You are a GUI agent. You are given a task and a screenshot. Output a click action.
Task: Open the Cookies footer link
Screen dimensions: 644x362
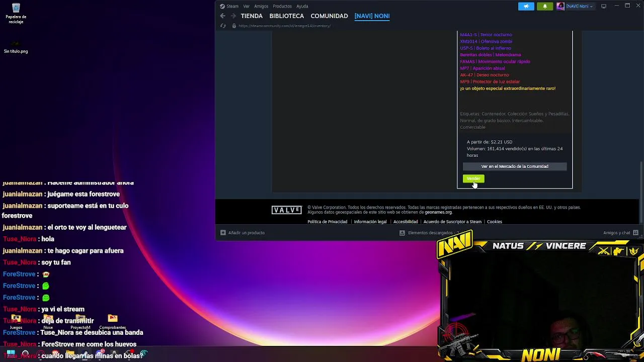[x=495, y=222]
